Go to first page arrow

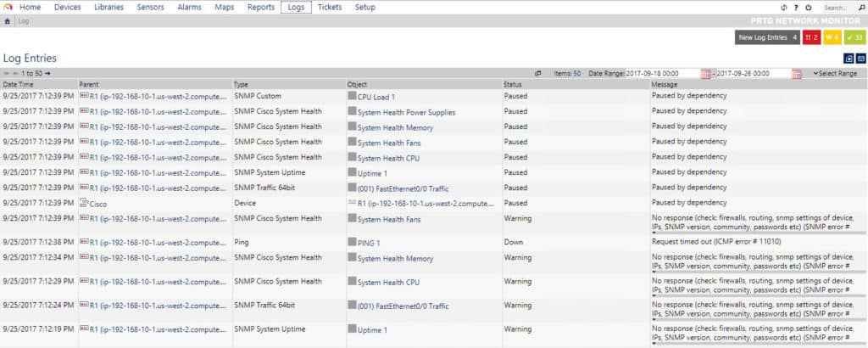(7, 73)
